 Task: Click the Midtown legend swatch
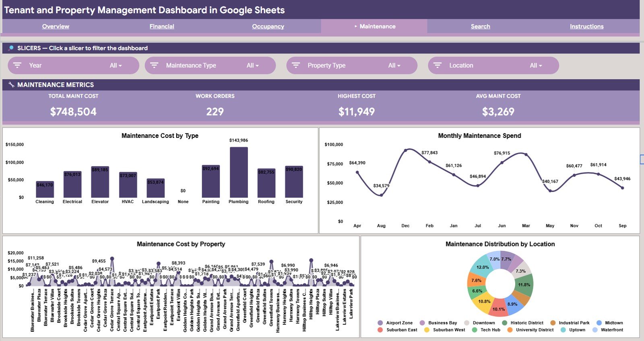click(x=599, y=323)
